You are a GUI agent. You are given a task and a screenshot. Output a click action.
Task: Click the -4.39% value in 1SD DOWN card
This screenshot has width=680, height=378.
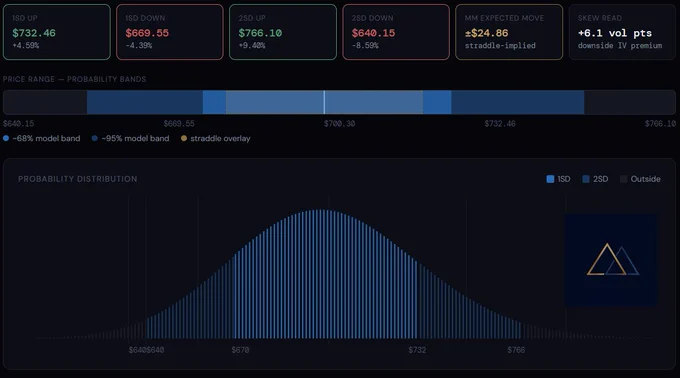[x=139, y=45]
